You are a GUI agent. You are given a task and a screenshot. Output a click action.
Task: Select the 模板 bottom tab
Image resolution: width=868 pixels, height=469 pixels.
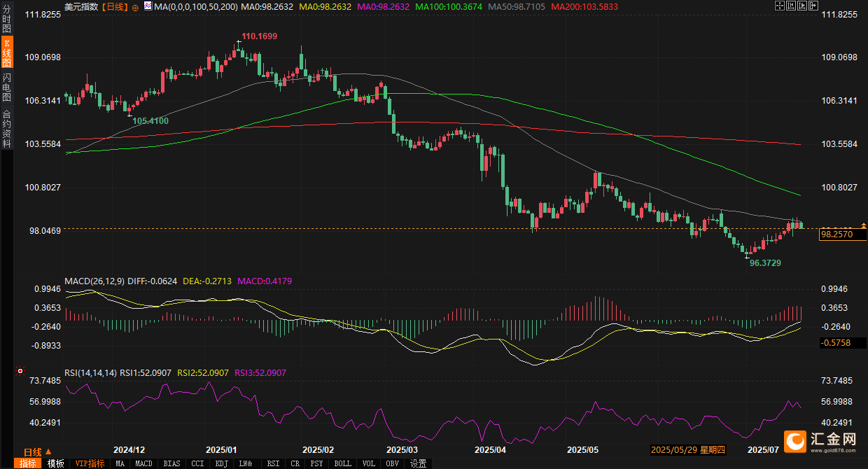click(56, 463)
